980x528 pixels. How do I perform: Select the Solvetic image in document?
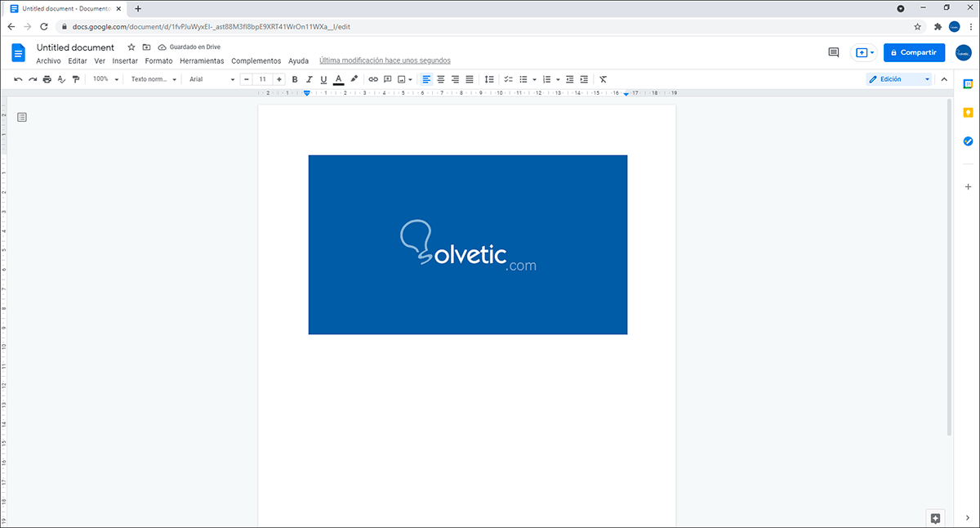pyautogui.click(x=467, y=244)
